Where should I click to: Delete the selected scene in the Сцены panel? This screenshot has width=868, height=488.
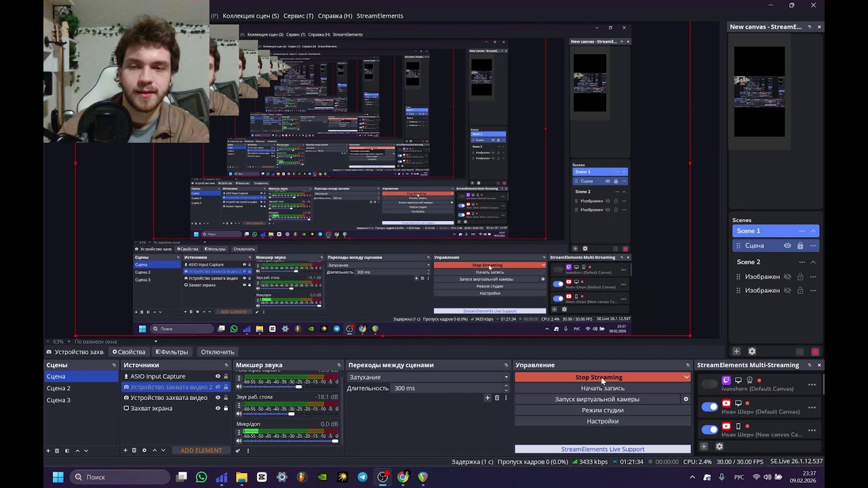pyautogui.click(x=57, y=451)
